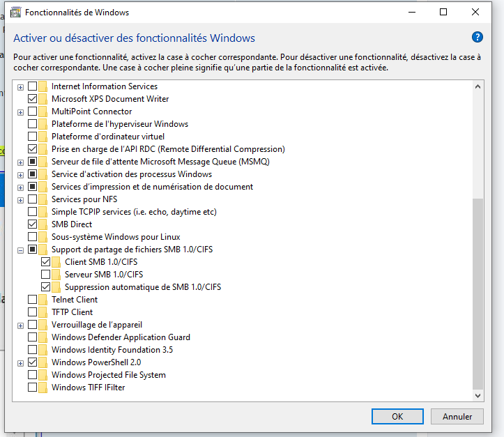Confirm changes with the OK button

tap(397, 416)
